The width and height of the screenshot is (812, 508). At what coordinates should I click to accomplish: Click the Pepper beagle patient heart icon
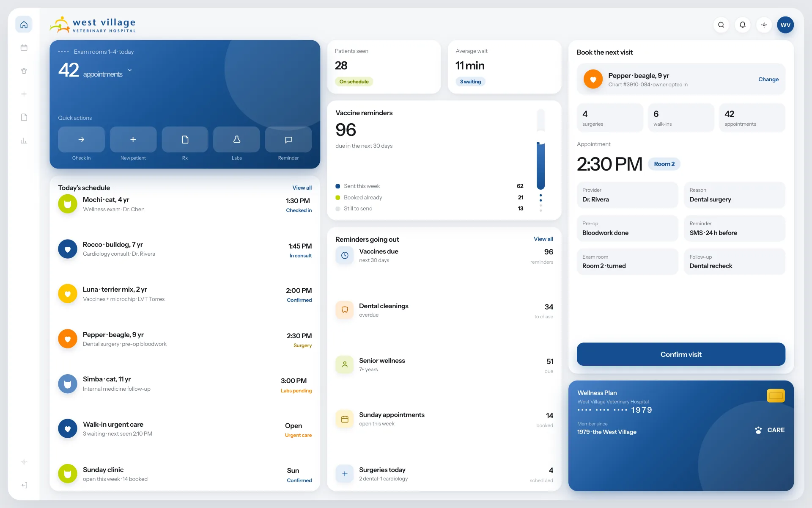pos(593,79)
